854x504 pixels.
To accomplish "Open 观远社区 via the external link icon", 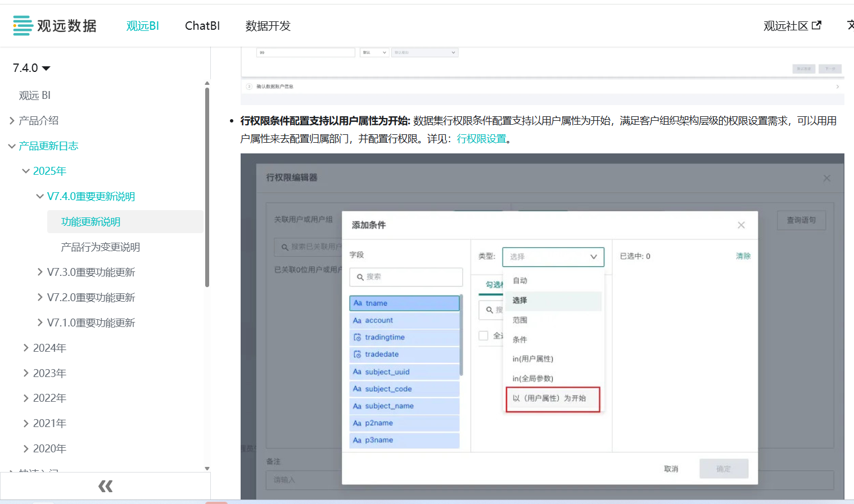I will pos(815,25).
